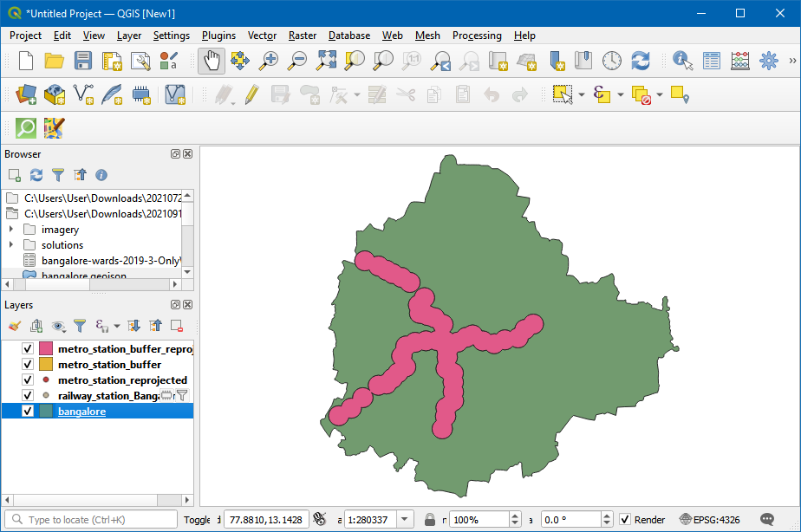Select the New Shapefile Layer icon
Image resolution: width=801 pixels, height=532 pixels.
tap(83, 95)
